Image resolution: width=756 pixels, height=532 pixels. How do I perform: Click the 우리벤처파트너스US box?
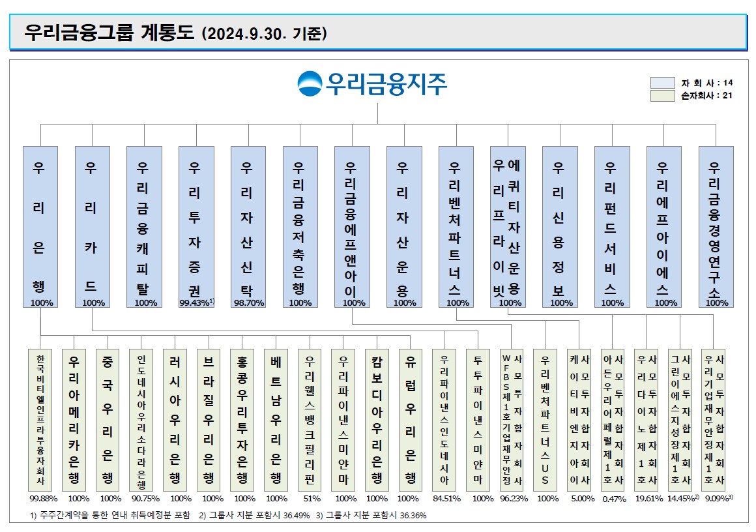click(545, 420)
